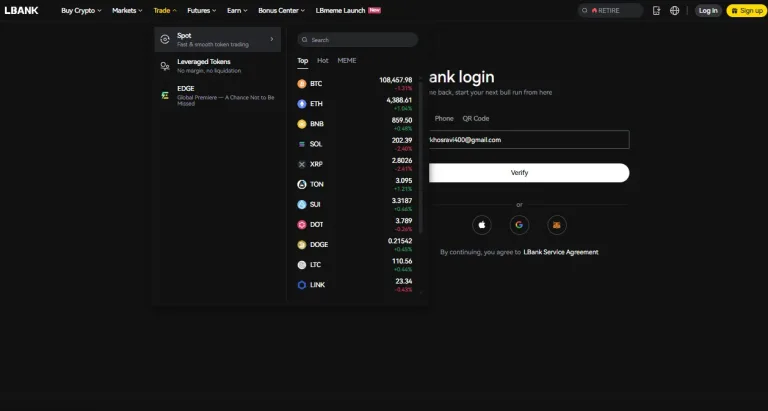
Task: Open the Futures dropdown
Action: coord(201,10)
